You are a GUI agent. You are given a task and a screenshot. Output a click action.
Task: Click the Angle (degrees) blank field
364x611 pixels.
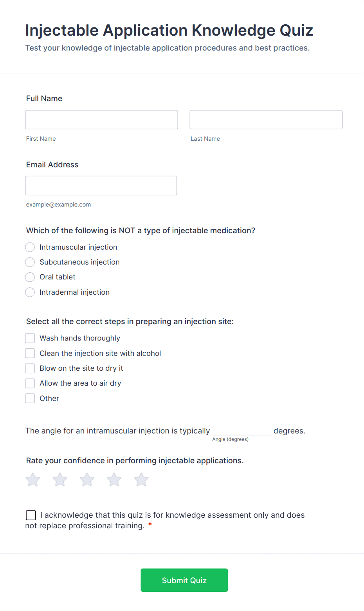241,431
